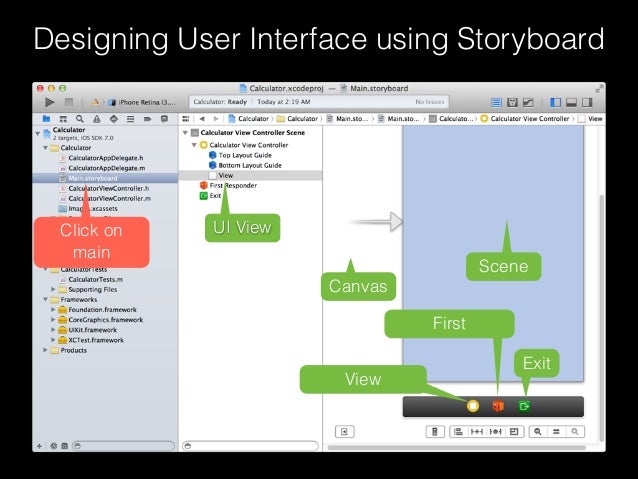The width and height of the screenshot is (638, 479).
Task: Open the Issue navigator warning icon
Action: coord(96,119)
